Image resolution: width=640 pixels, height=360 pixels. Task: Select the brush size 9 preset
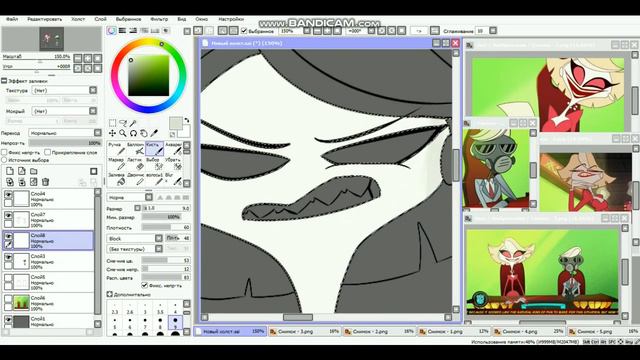pyautogui.click(x=176, y=323)
